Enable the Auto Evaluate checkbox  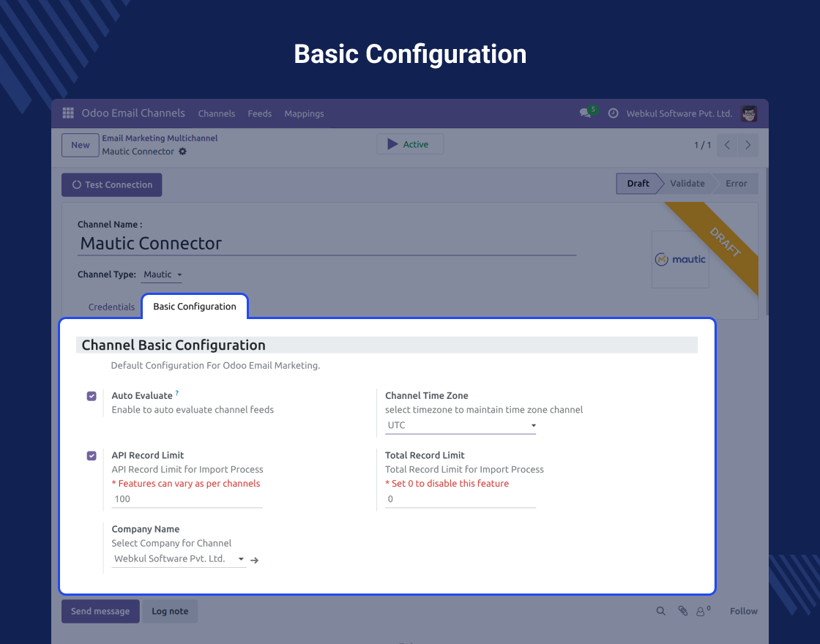[x=92, y=395]
